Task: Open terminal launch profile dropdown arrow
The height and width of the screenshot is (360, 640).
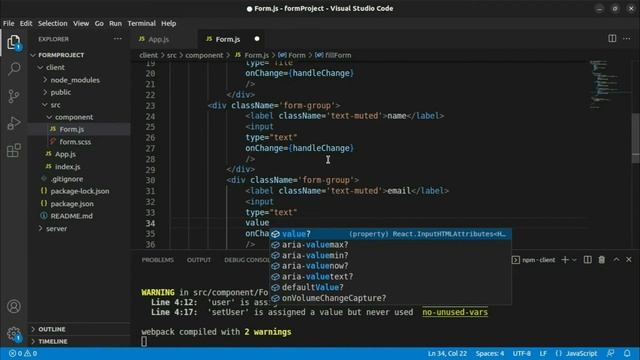Action: click(574, 260)
